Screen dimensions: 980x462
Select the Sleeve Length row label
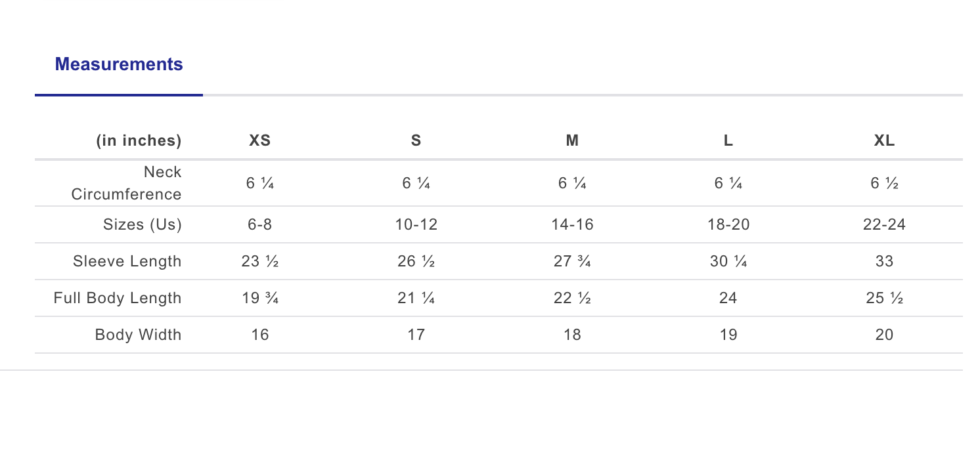127,261
